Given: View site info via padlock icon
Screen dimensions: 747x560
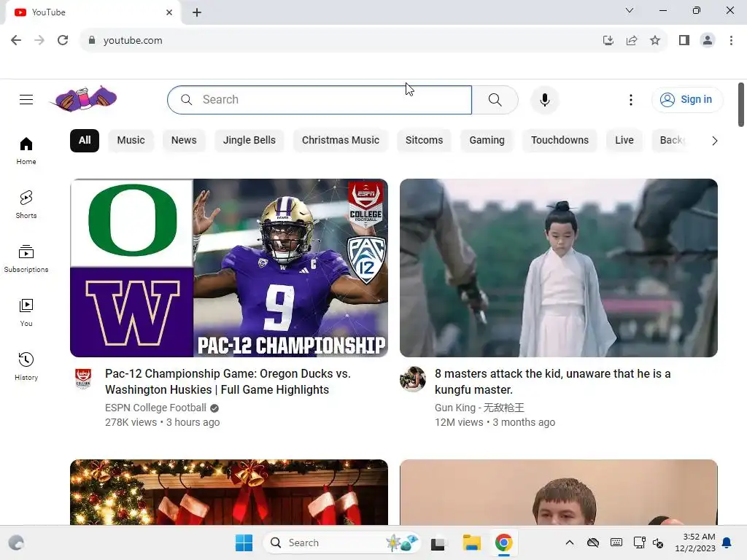Looking at the screenshot, I should tap(92, 40).
